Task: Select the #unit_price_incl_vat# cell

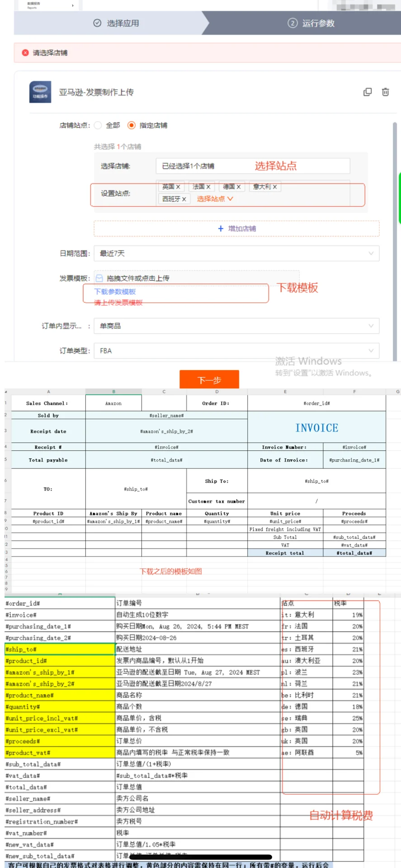Action: click(x=60, y=718)
